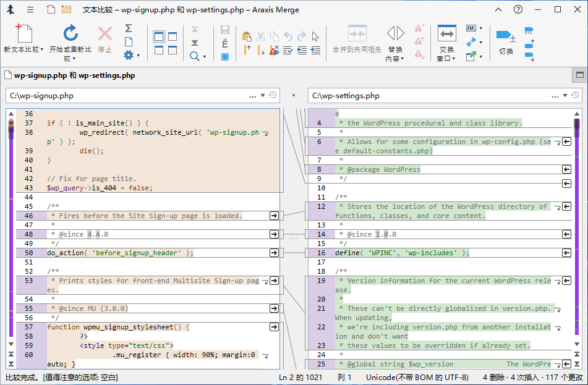Expand the wp-settings.php path dropdown arrow
Image resolution: width=588 pixels, height=385 pixels.
point(565,96)
